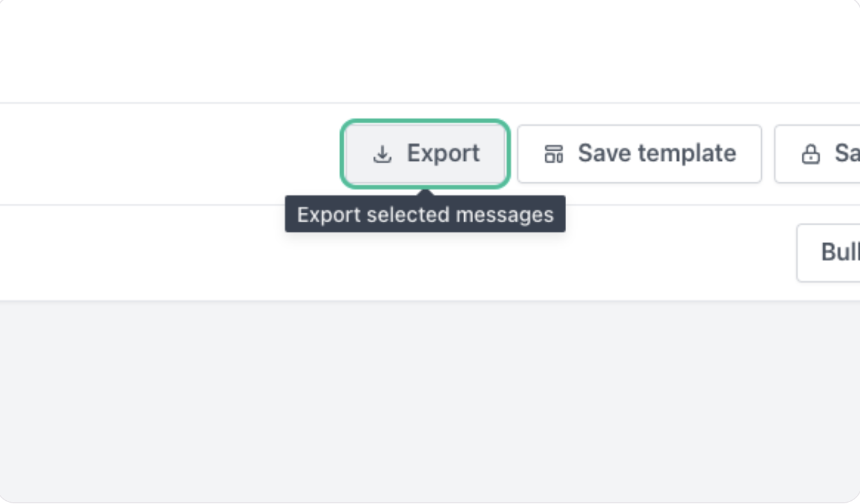Click the word Export in the highlighted button
Viewport: 860px width, 504px height.
coord(443,154)
